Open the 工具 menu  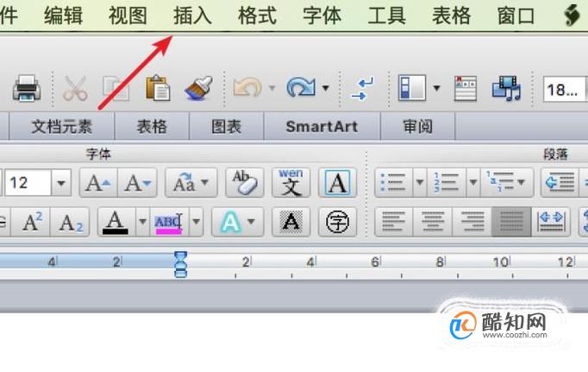(x=386, y=16)
